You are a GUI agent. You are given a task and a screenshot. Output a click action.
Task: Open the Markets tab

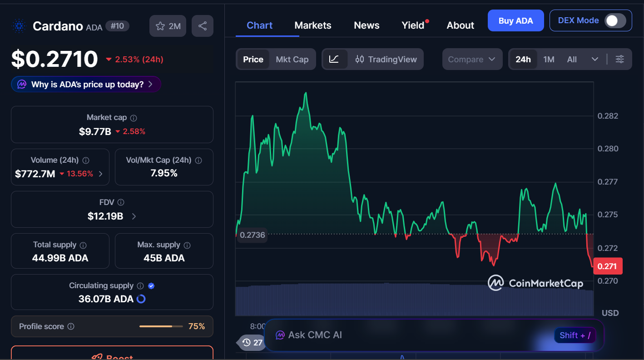313,25
